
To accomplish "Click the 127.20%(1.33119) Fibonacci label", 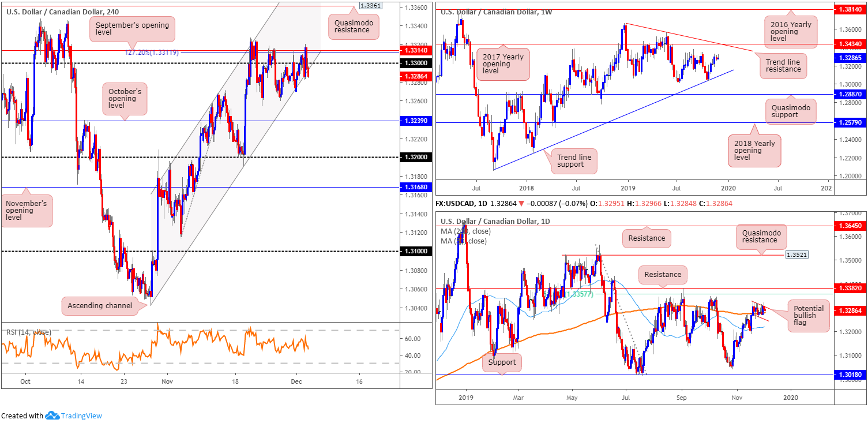I will tap(152, 53).
